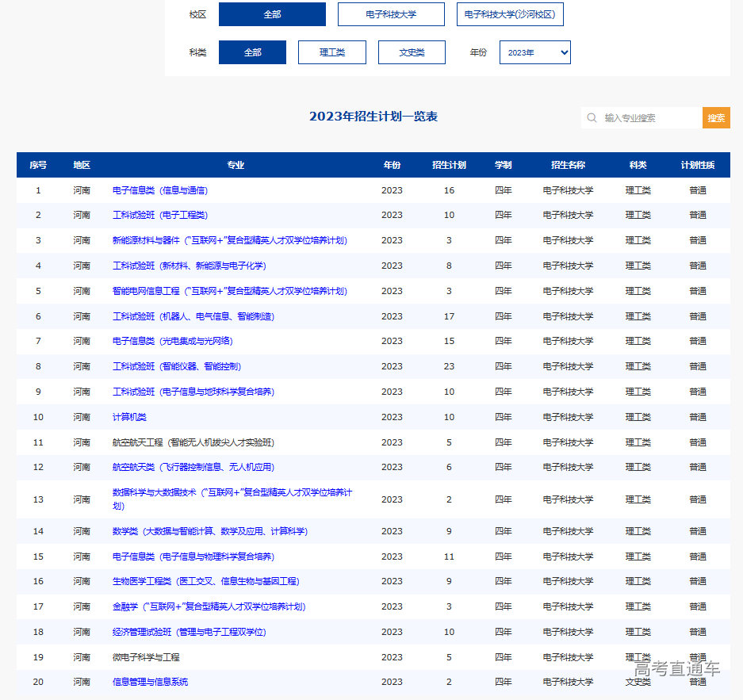Filter by 文史类 subject category

(x=412, y=52)
